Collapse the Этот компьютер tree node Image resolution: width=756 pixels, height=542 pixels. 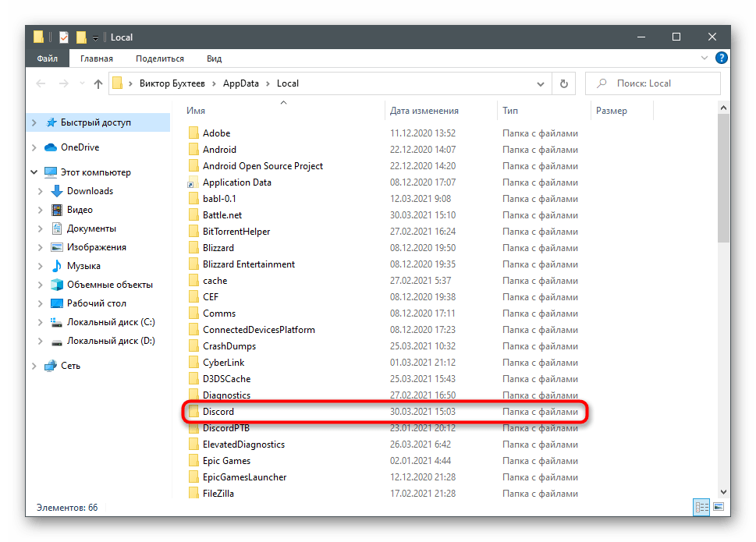(34, 172)
